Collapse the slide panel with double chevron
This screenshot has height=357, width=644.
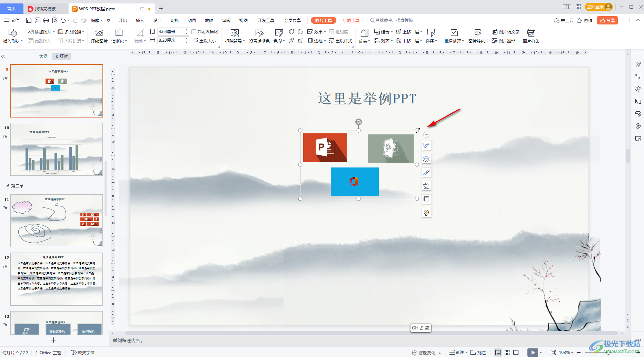pyautogui.click(x=3, y=57)
